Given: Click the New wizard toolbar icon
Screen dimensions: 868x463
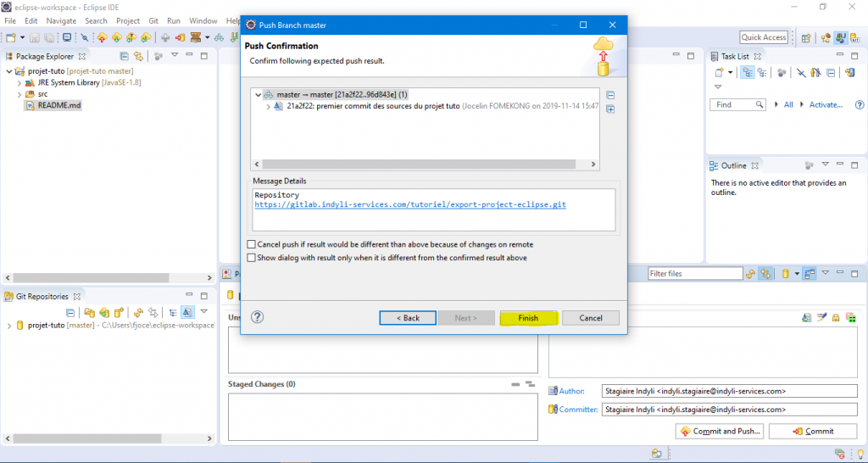Looking at the screenshot, I should click(10, 37).
